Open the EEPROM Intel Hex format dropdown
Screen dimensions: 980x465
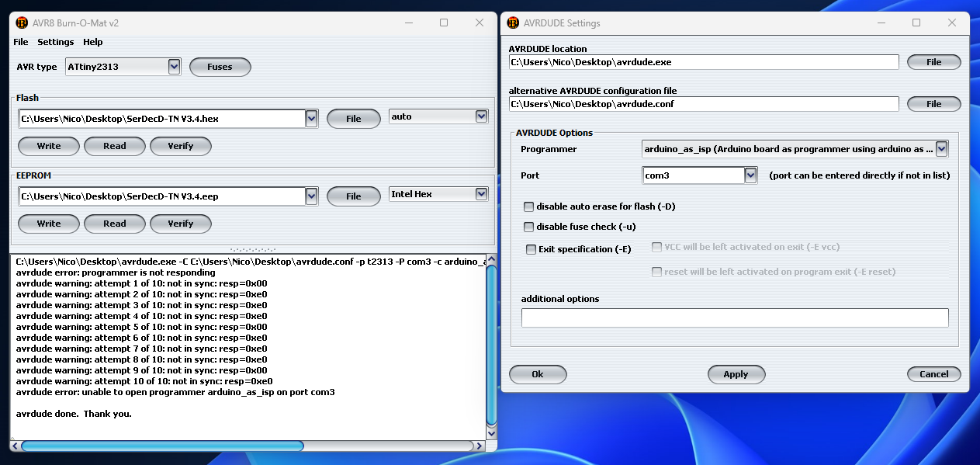coord(481,194)
